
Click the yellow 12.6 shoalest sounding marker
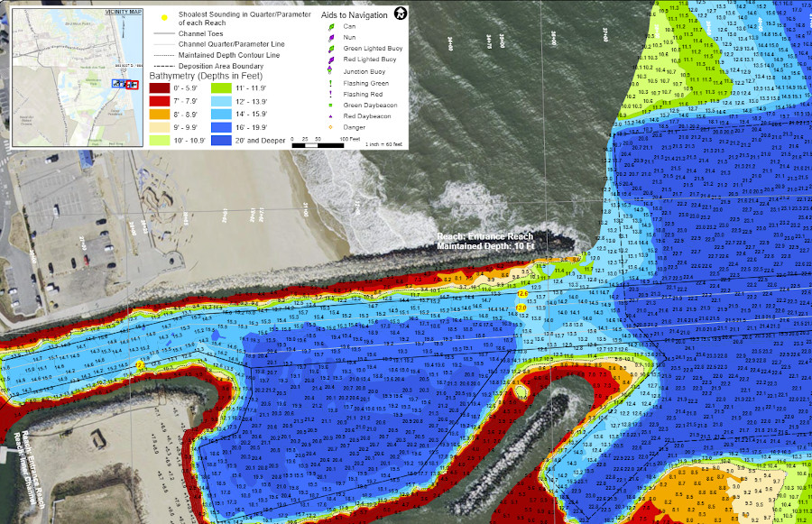[x=522, y=294]
